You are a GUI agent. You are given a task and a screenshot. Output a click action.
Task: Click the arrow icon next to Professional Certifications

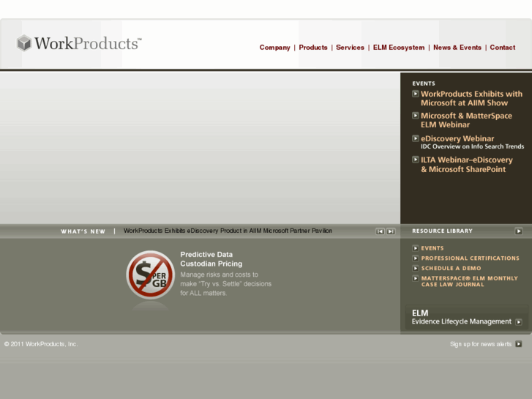click(x=416, y=258)
